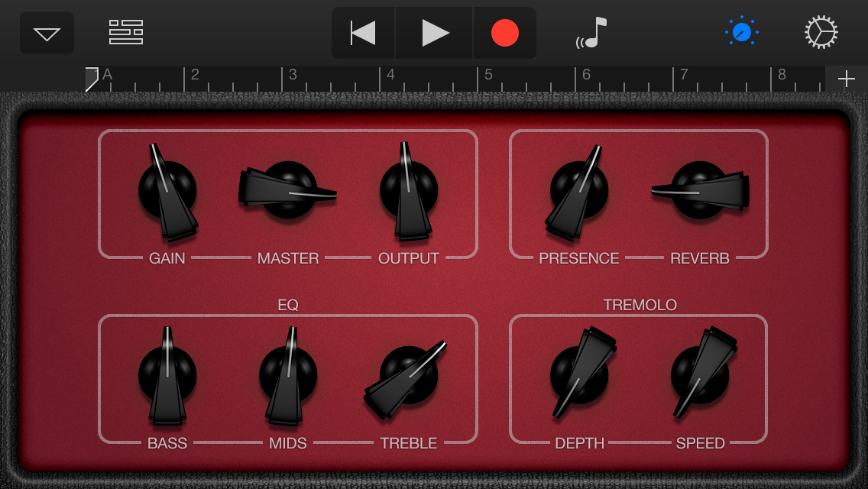868x489 pixels.
Task: Click the BASS knob in EQ
Action: pyautogui.click(x=167, y=375)
